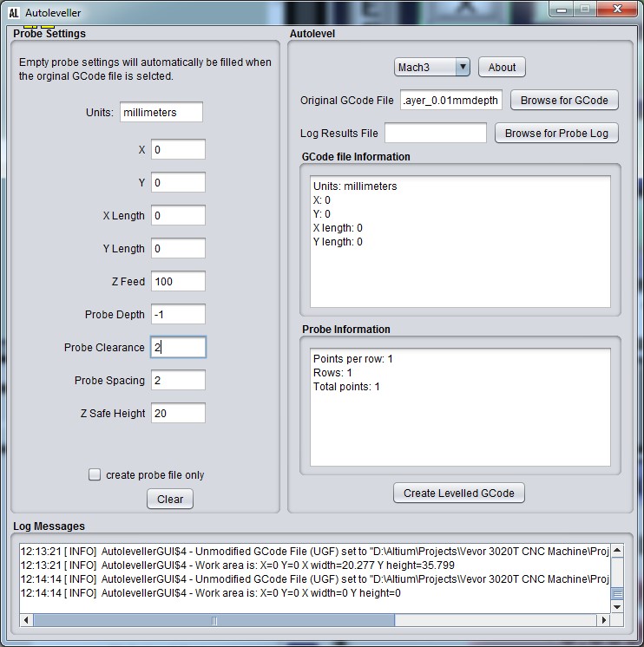This screenshot has width=644, height=647.
Task: Open the Mach3 controller dropdown
Action: point(431,67)
